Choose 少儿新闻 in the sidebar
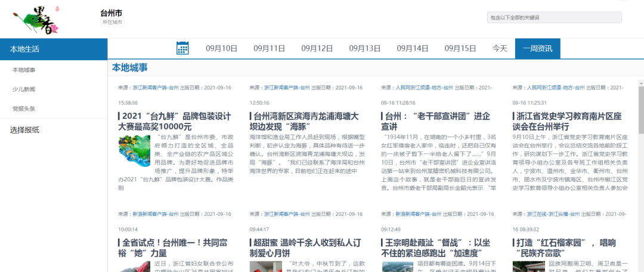This screenshot has height=272, width=644. [x=24, y=89]
